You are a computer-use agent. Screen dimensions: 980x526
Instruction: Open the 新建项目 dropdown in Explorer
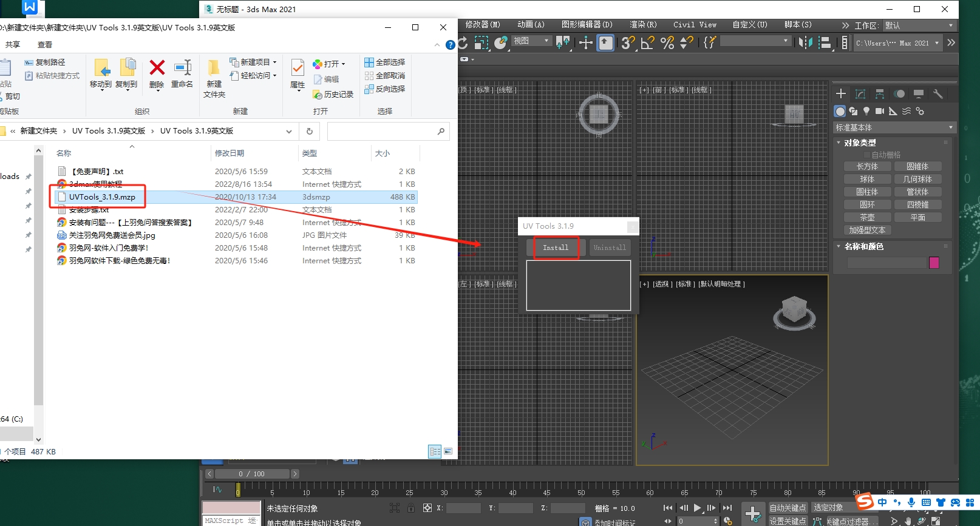(x=253, y=62)
